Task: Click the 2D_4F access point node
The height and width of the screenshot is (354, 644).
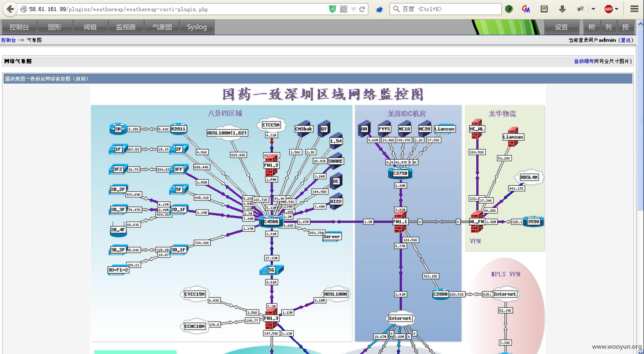Action: pos(118,230)
